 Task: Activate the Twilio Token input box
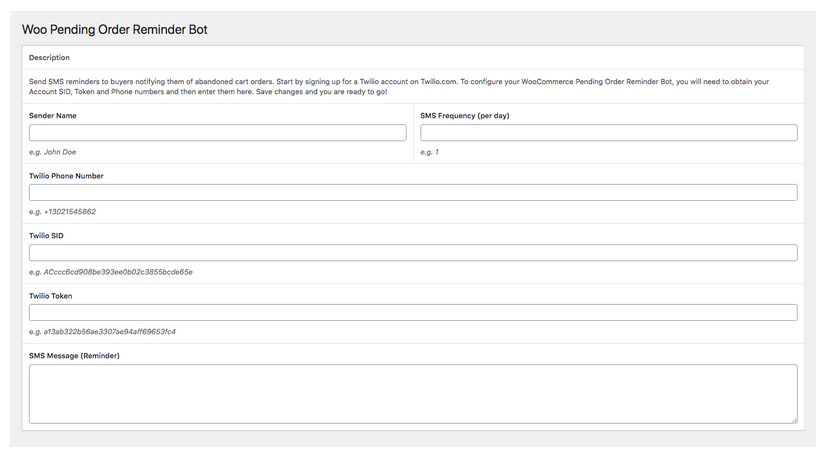[413, 313]
